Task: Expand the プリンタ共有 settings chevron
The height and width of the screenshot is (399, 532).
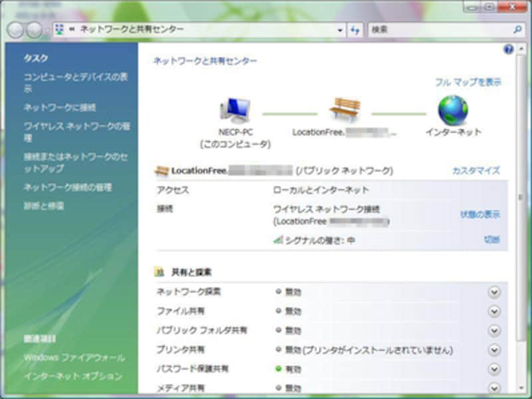Action: (494, 350)
